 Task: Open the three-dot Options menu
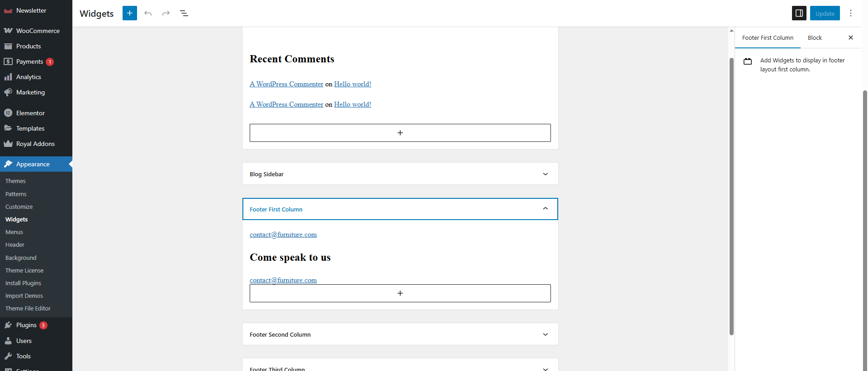tap(851, 13)
